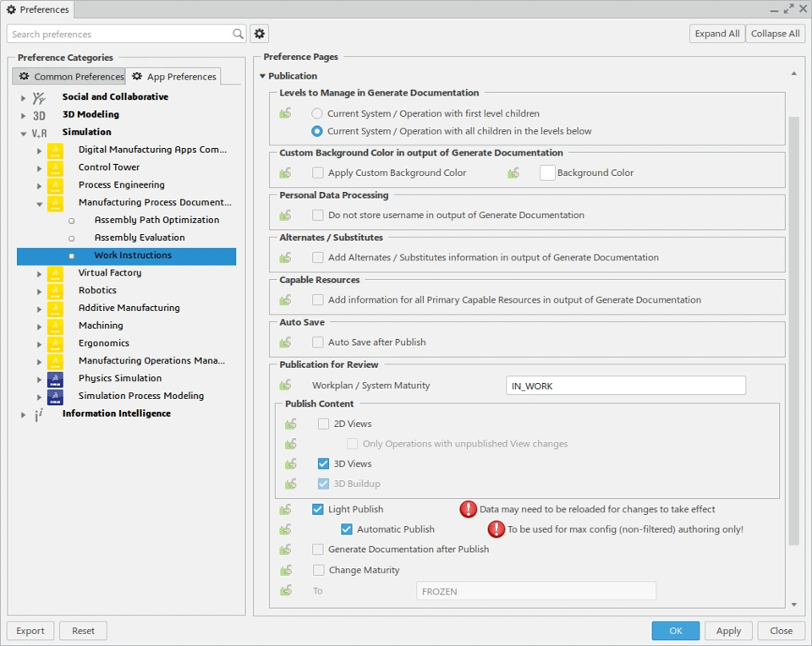Check the 2D Views checkbox
The height and width of the screenshot is (646, 812).
click(324, 424)
